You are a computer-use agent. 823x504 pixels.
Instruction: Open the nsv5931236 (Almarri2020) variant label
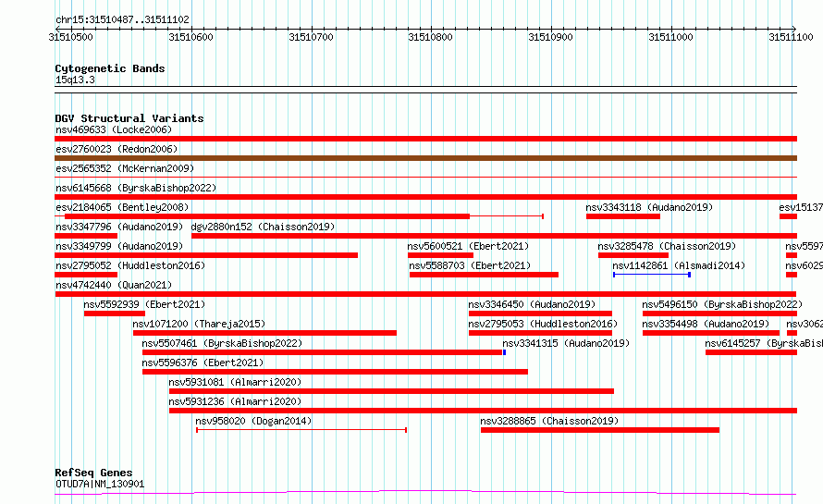(235, 401)
